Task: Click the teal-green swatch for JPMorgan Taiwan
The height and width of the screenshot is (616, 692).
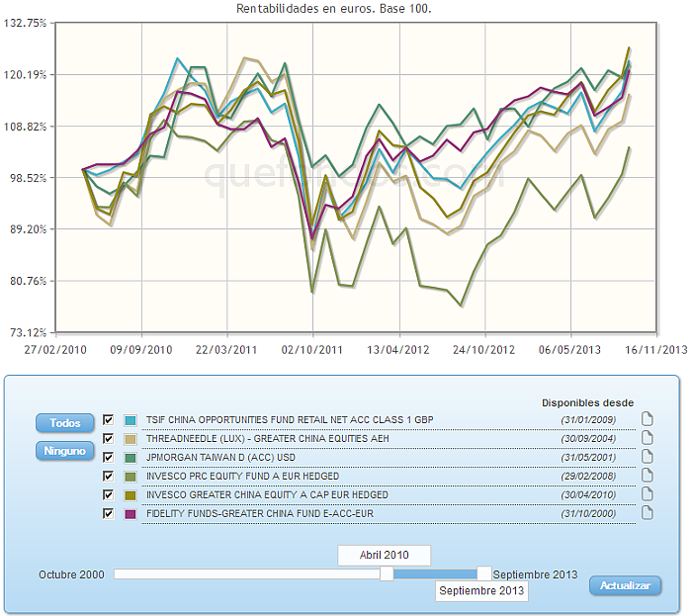Action: pyautogui.click(x=130, y=458)
